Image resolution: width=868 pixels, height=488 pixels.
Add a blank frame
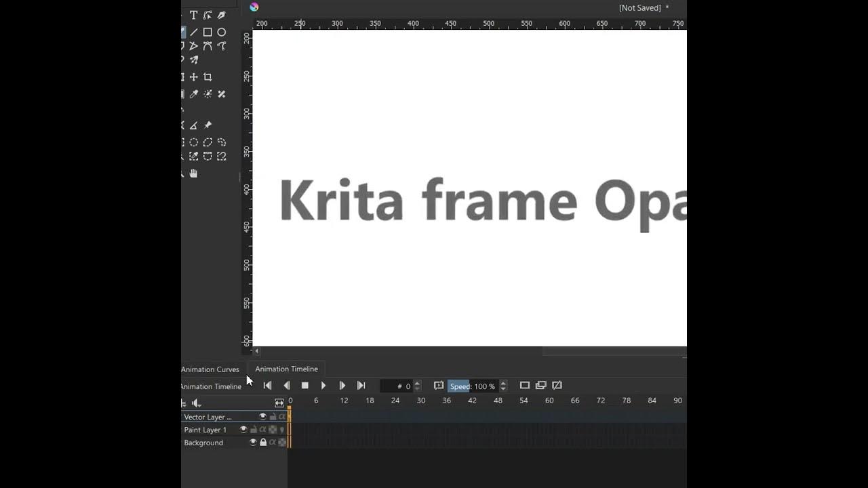click(x=524, y=385)
